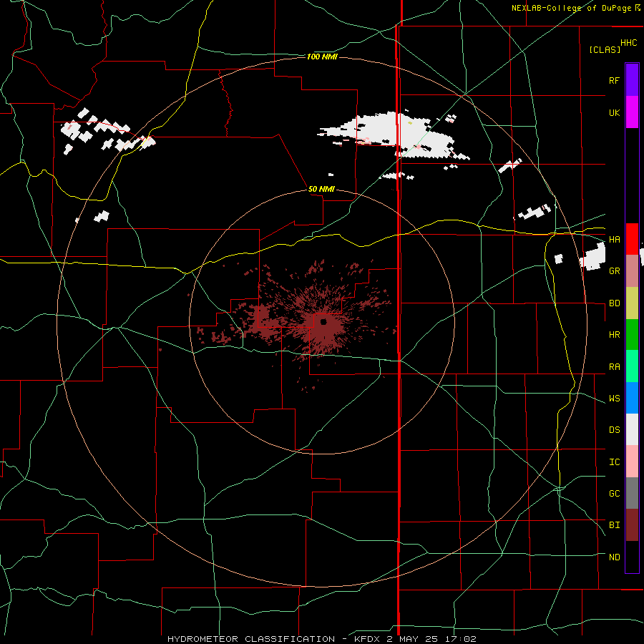Click the '[CLAS]' units label
This screenshot has width=644, height=644.
pyautogui.click(x=605, y=49)
